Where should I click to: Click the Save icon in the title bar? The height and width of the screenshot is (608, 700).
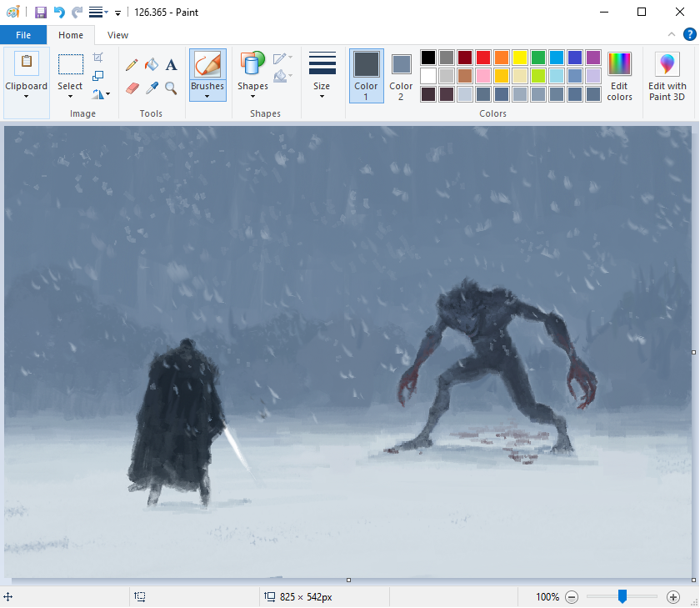[40, 13]
